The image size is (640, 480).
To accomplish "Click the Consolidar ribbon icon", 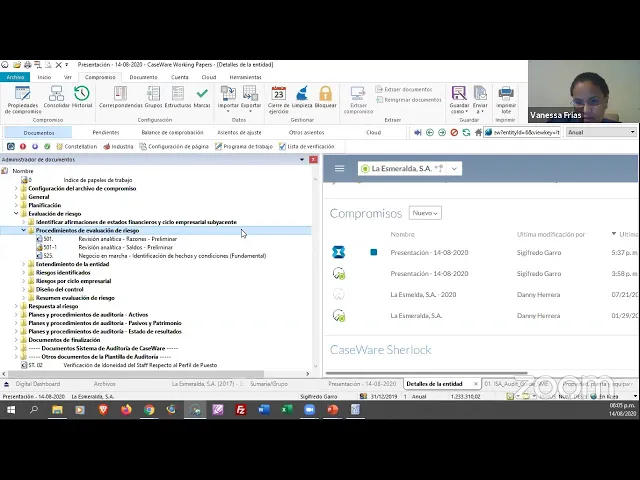I will coord(56,97).
